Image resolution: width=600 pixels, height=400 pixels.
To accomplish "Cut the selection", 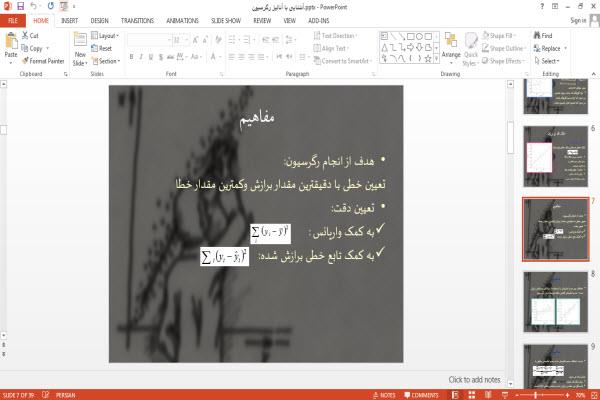I will pyautogui.click(x=30, y=36).
